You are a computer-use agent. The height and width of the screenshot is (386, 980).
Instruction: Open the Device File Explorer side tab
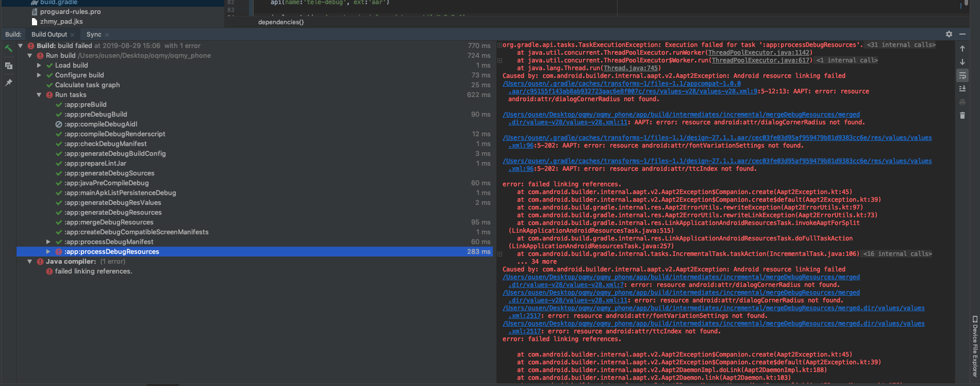[975, 346]
